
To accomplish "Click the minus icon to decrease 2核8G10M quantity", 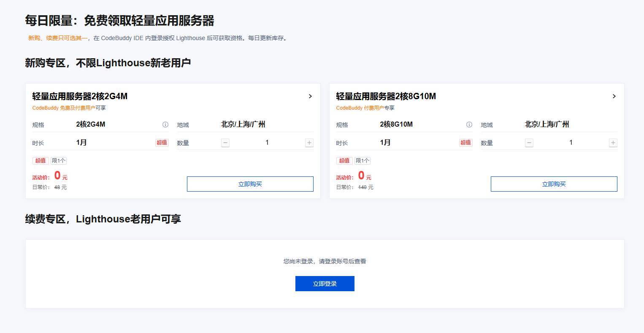I will [x=529, y=143].
